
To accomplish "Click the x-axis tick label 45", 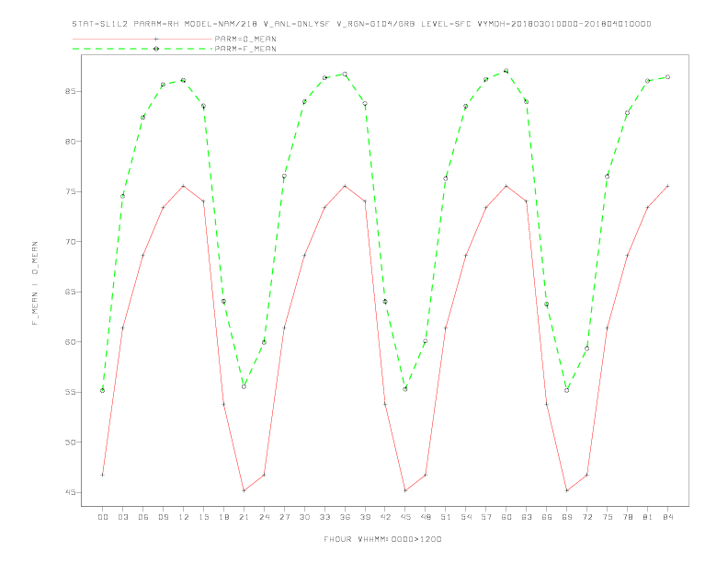I will click(405, 517).
